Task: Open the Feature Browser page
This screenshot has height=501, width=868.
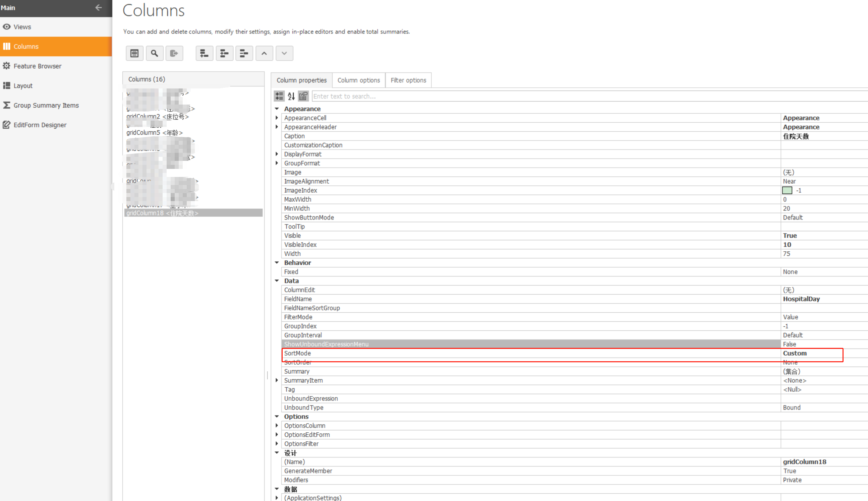Action: click(56, 66)
